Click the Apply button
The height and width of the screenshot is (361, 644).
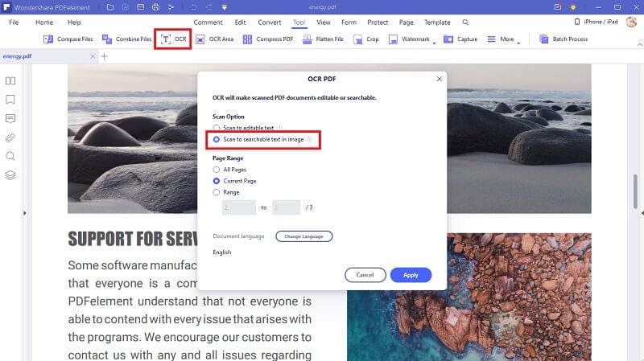tap(411, 275)
